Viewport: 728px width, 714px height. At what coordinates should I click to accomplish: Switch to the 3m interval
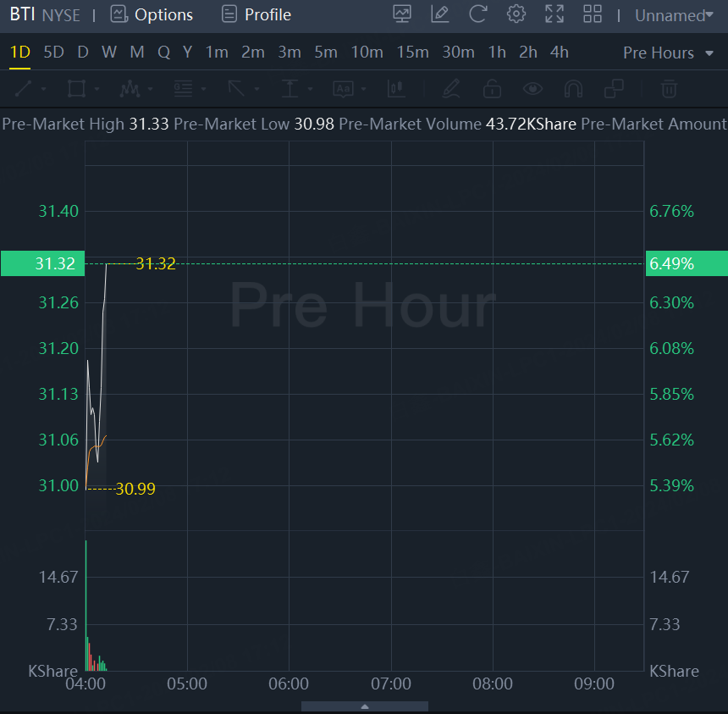[x=290, y=52]
